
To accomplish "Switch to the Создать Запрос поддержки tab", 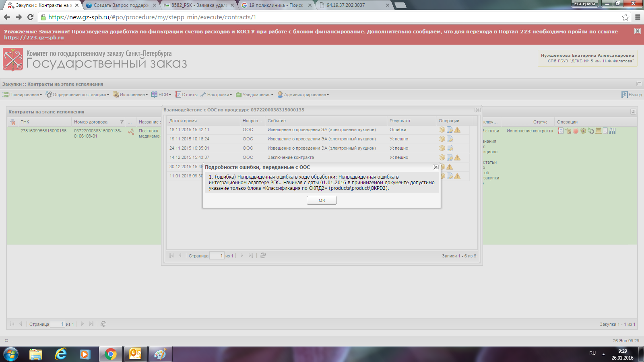I will pos(122,5).
